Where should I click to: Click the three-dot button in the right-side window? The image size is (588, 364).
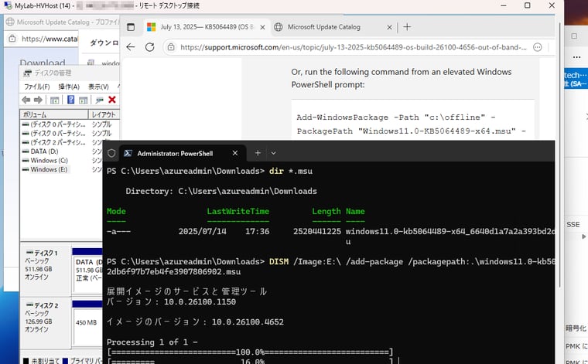click(576, 57)
